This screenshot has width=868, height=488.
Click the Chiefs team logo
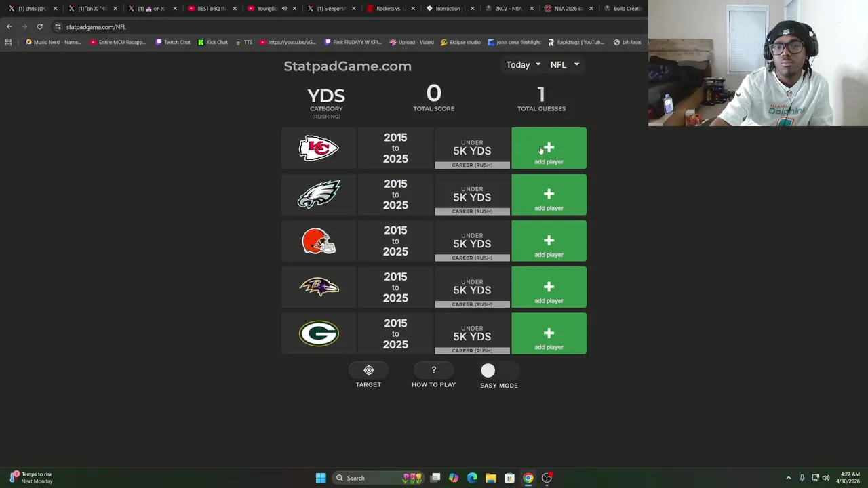point(319,148)
